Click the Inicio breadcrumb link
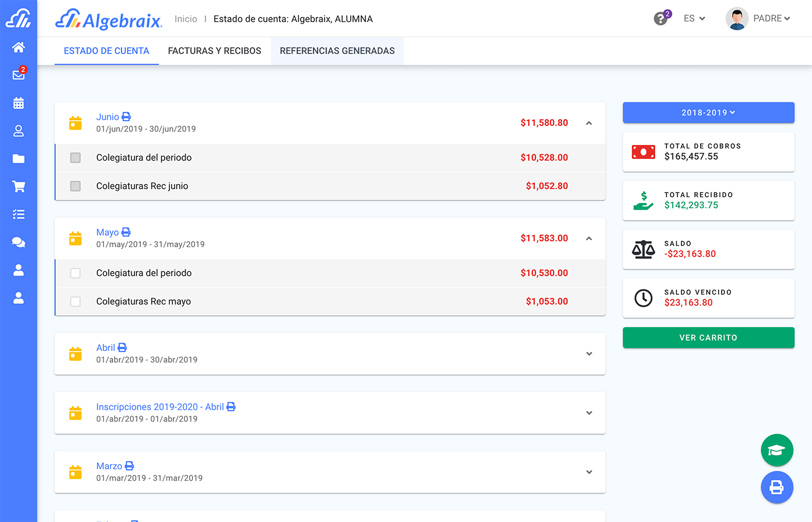 click(x=186, y=19)
